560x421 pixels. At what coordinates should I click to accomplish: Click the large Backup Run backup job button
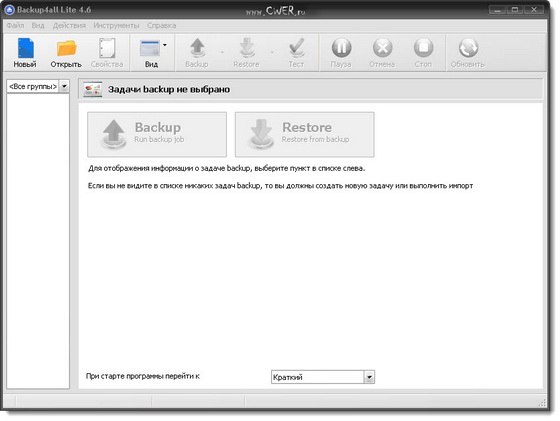(157, 134)
